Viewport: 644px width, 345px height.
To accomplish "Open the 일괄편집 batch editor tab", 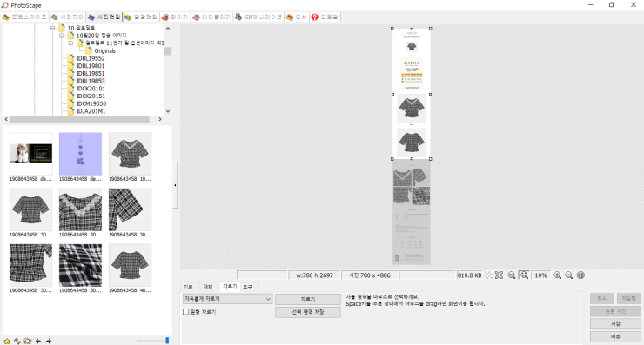I will click(x=141, y=17).
